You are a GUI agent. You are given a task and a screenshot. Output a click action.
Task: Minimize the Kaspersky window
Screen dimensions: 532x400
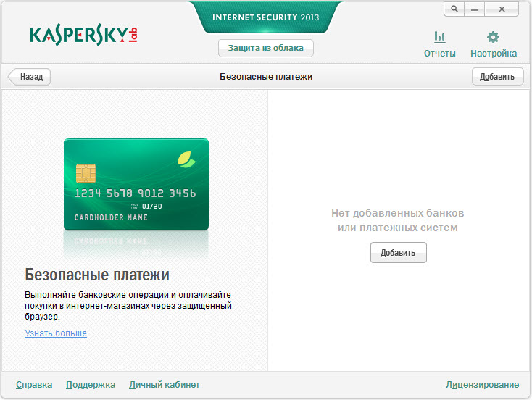474,9
